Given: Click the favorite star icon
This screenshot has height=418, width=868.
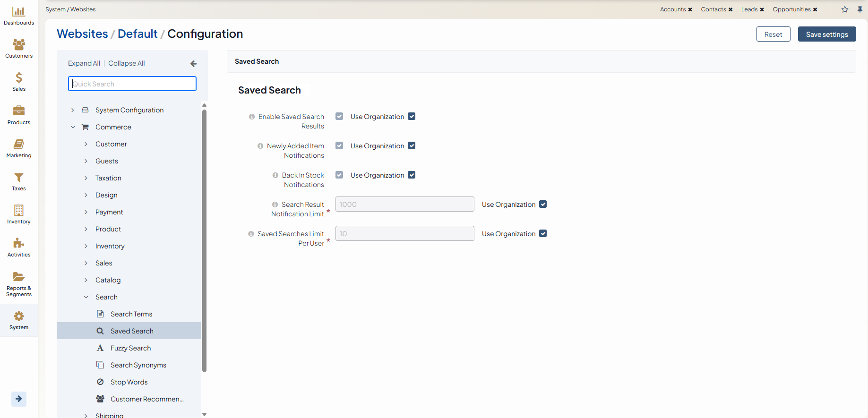Looking at the screenshot, I should coord(845,9).
